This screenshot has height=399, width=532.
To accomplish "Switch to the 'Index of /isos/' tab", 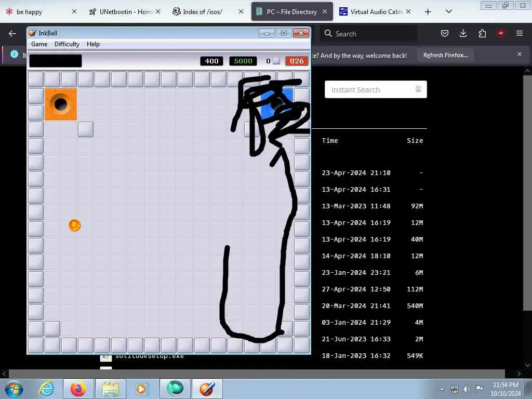I will [x=202, y=12].
